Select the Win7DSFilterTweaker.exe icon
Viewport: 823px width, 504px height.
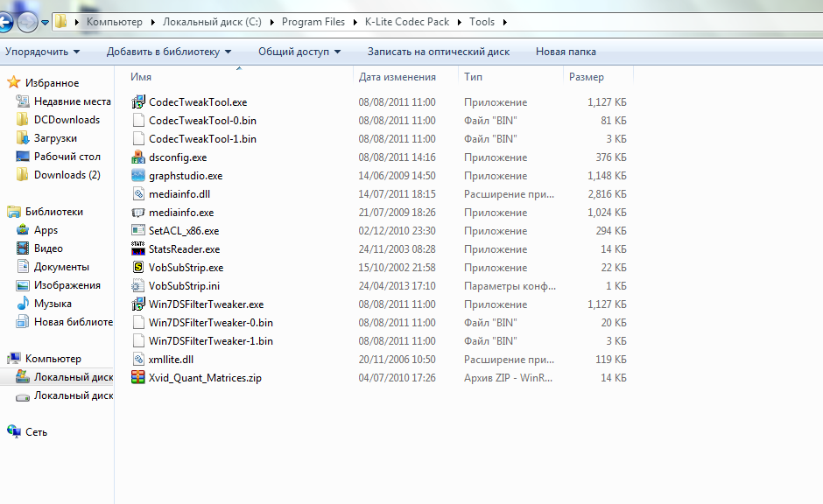137,304
